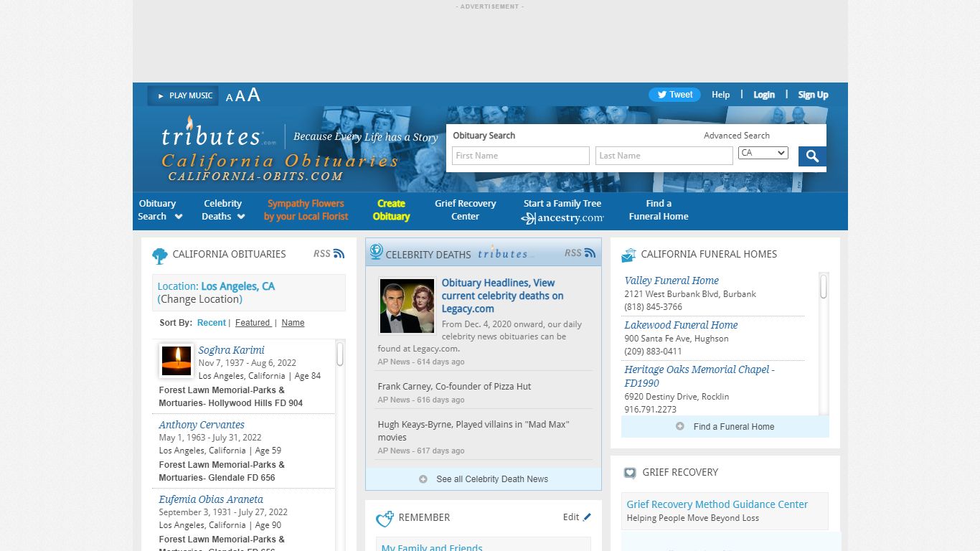Sort obituaries by Recent
Image resolution: width=980 pixels, height=551 pixels.
[x=212, y=323]
